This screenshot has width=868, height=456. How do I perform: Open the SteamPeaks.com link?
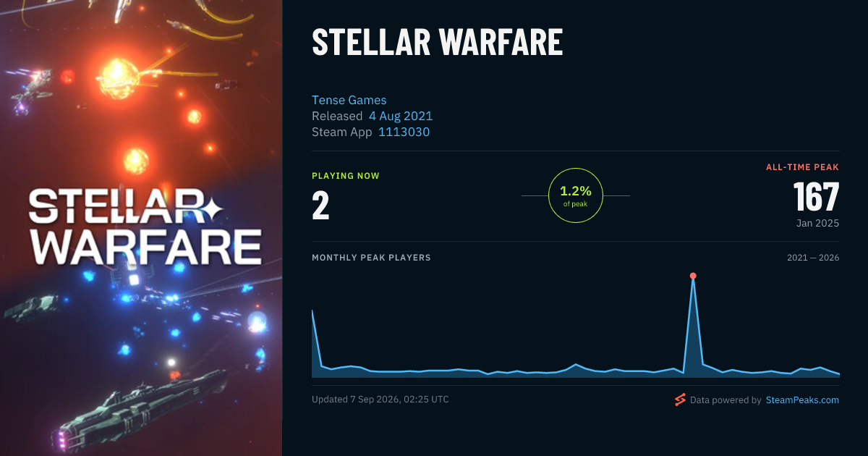click(x=802, y=400)
